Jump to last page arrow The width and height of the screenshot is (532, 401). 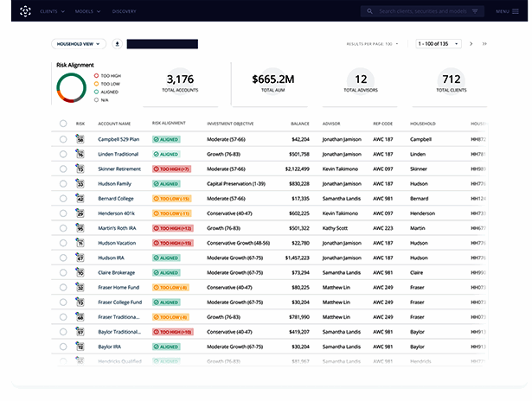tap(484, 43)
